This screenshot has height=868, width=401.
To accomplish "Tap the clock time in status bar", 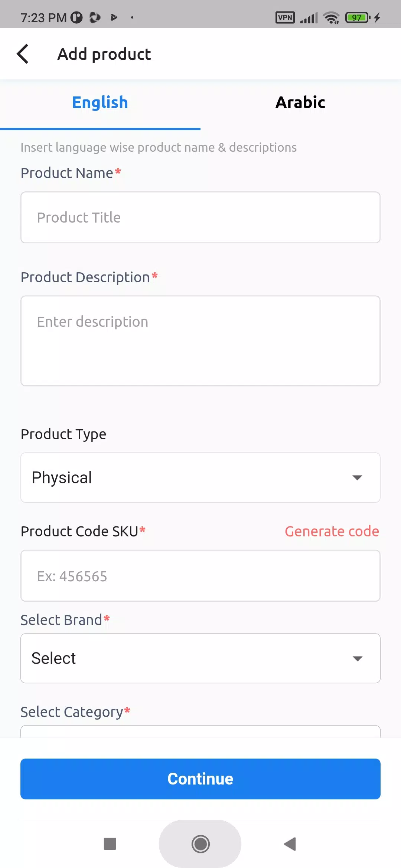I will 43,17.
